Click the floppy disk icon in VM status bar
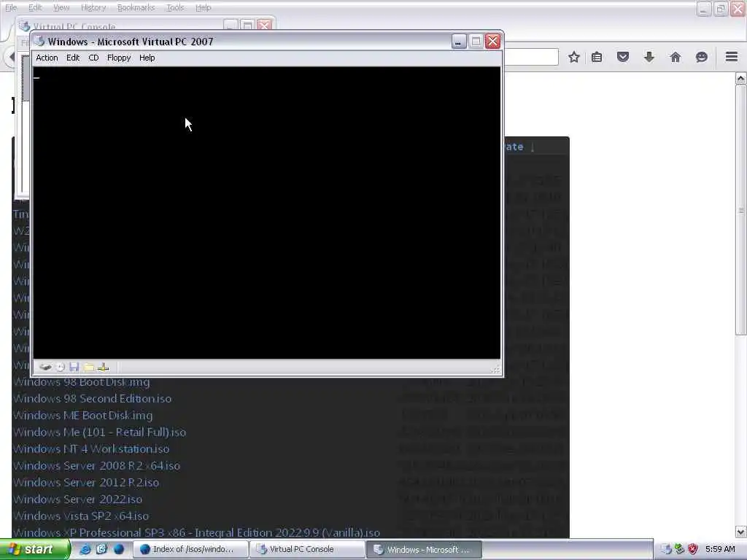This screenshot has height=560, width=747. [74, 367]
